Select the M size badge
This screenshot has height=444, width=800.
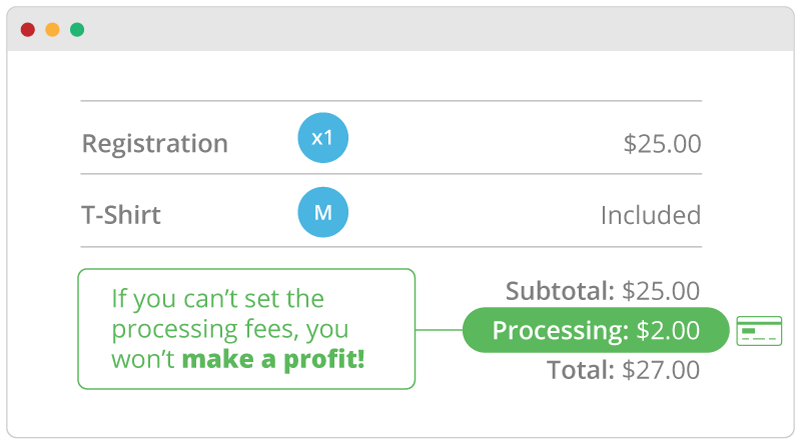[x=323, y=212]
